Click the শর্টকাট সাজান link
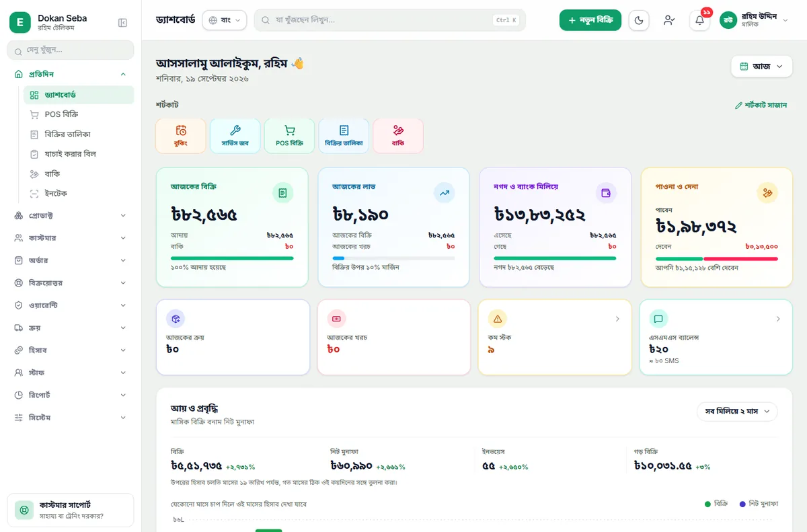Viewport: 807px width, 532px height. (761, 105)
